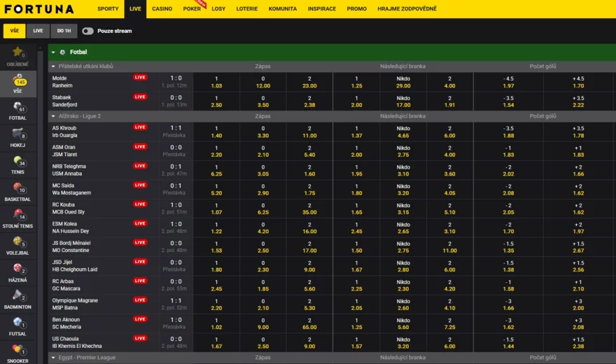
Task: Toggle the Pouze stream switch
Action: tap(87, 31)
